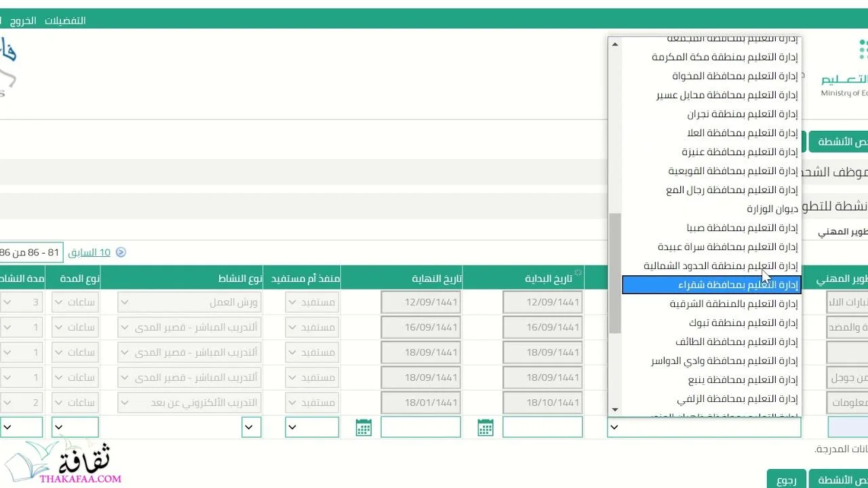Click الخروج to log out
868x488 pixels.
click(x=23, y=20)
